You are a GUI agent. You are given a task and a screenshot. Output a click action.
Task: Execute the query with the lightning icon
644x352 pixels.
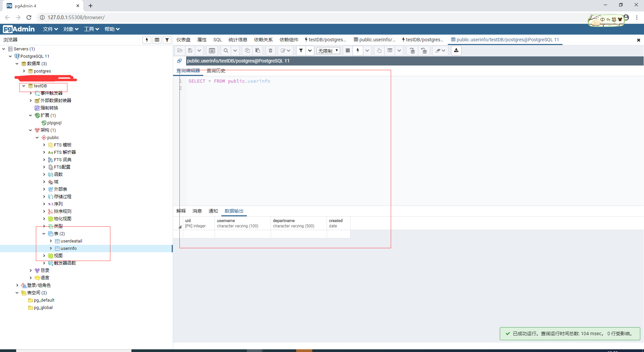tap(358, 50)
